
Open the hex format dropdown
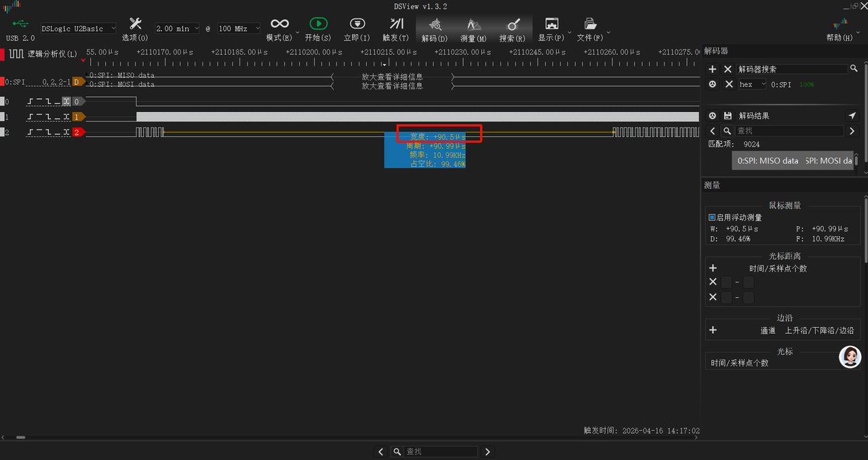click(752, 85)
